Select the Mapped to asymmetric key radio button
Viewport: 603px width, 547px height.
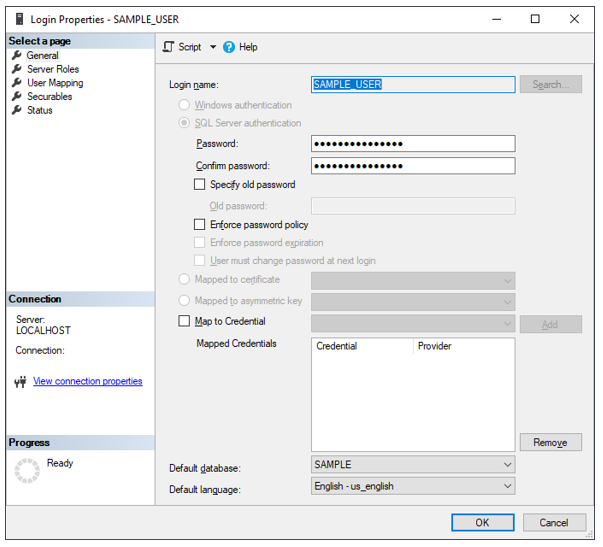pyautogui.click(x=184, y=300)
